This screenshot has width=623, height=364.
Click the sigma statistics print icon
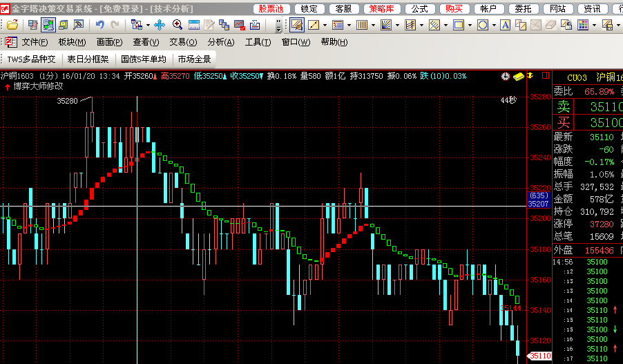tap(255, 25)
